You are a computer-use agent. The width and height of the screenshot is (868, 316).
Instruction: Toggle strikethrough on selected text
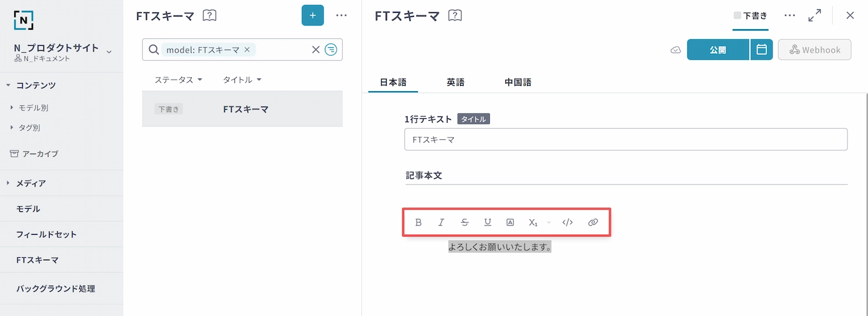click(465, 222)
